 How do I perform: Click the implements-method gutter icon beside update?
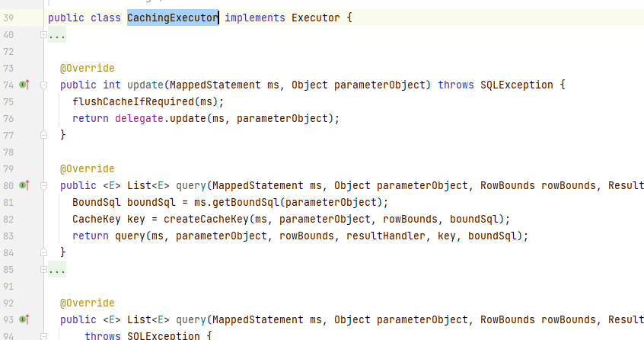[x=24, y=85]
